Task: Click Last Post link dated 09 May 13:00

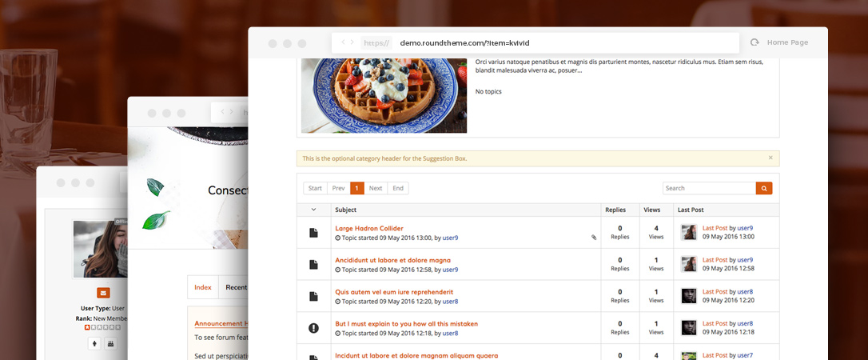Action: tap(715, 228)
